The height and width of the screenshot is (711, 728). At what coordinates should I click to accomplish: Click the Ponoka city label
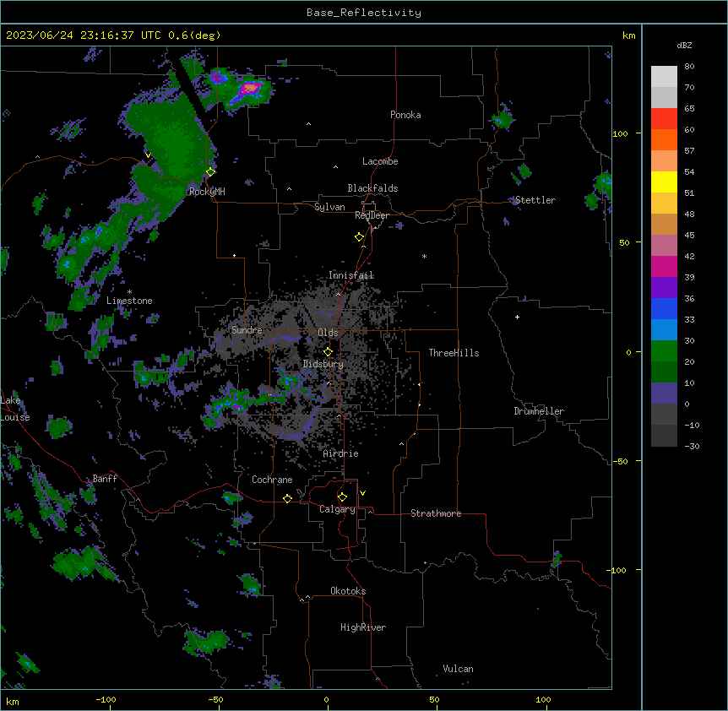[x=405, y=115]
